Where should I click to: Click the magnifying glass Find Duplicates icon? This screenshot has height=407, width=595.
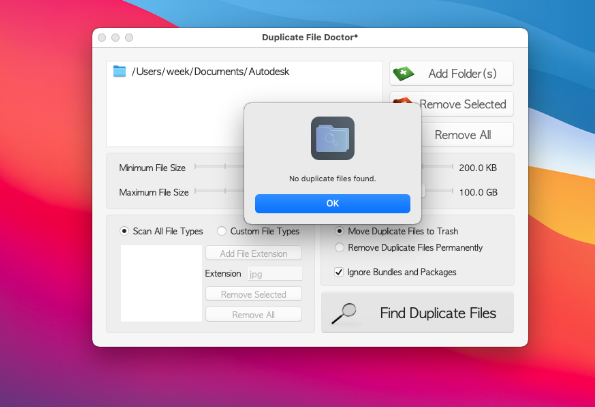[x=344, y=313]
